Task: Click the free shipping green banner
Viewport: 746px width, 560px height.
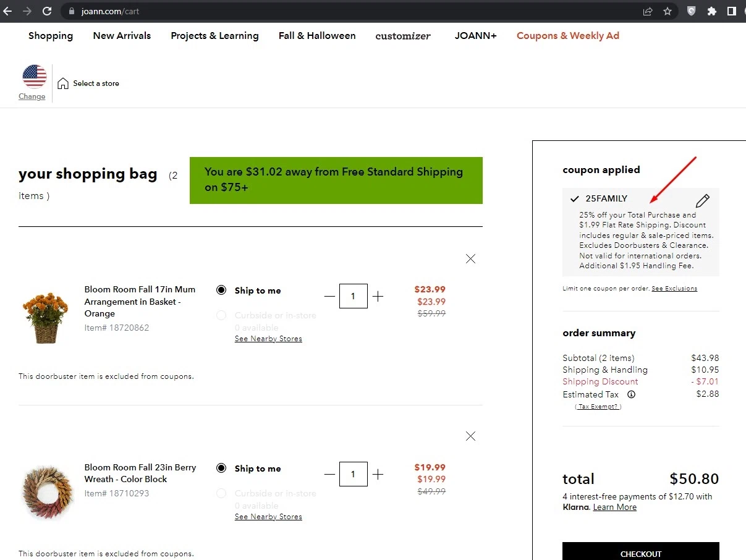Action: 336,180
